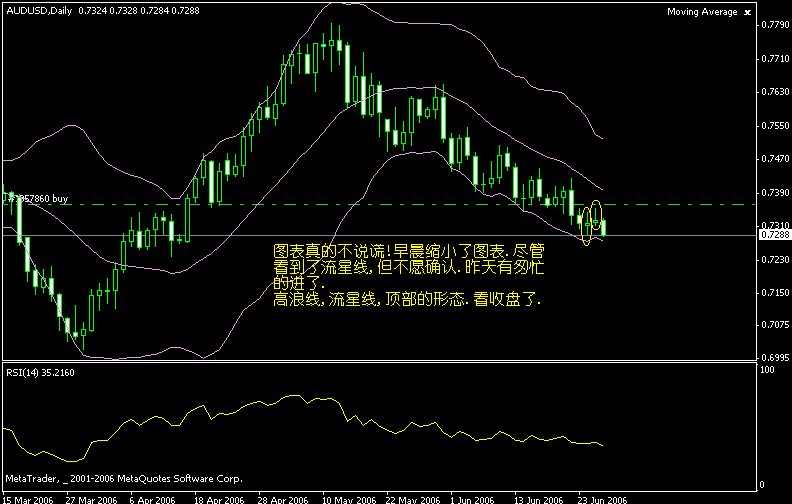Click the 22 May 2006 date label

413,499
